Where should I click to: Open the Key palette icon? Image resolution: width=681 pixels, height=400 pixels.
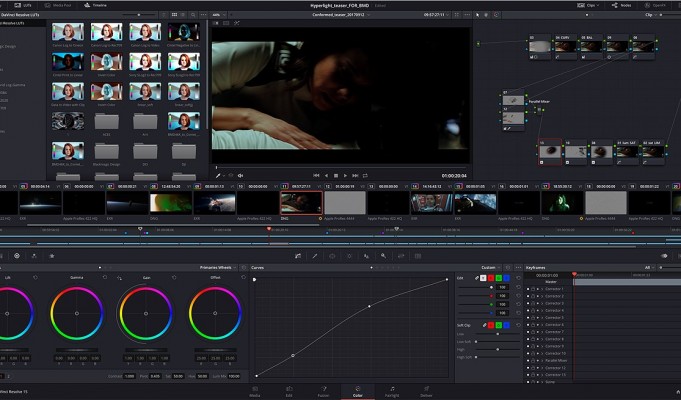click(x=383, y=256)
